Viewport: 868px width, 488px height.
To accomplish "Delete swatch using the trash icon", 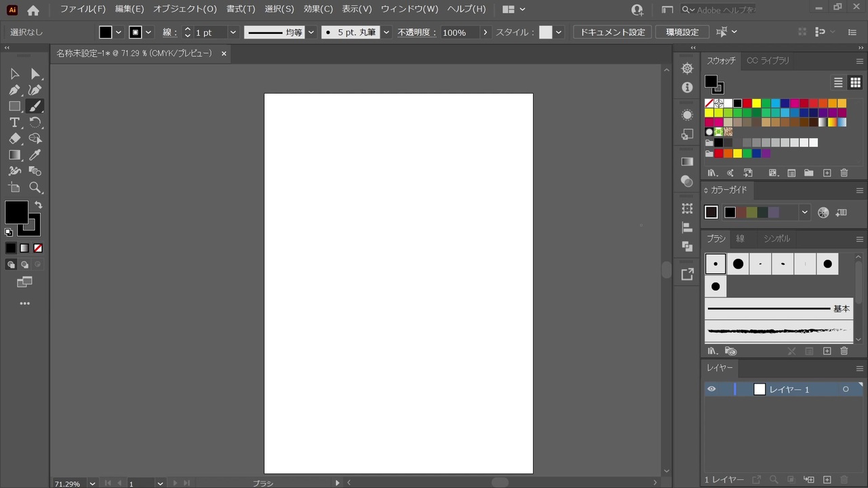I will [x=844, y=174].
